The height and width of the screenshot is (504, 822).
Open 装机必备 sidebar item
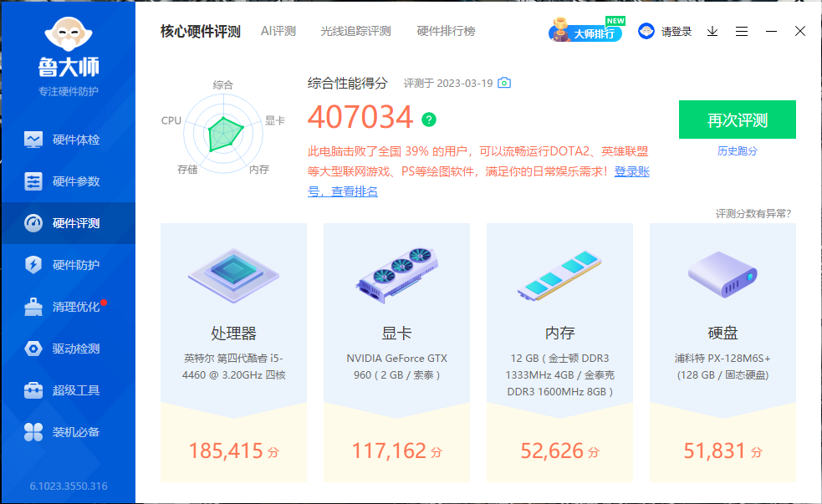[x=68, y=432]
